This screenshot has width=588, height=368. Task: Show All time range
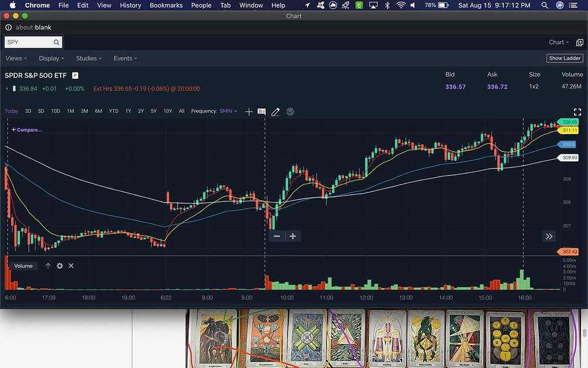point(182,111)
